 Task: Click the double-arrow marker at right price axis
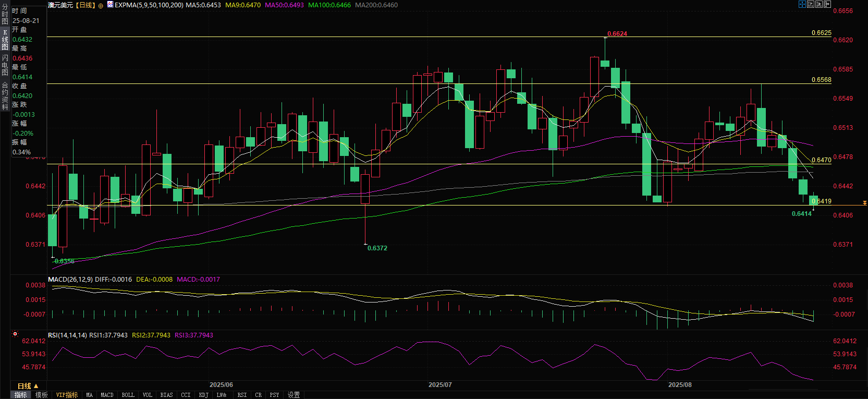pyautogui.click(x=864, y=202)
